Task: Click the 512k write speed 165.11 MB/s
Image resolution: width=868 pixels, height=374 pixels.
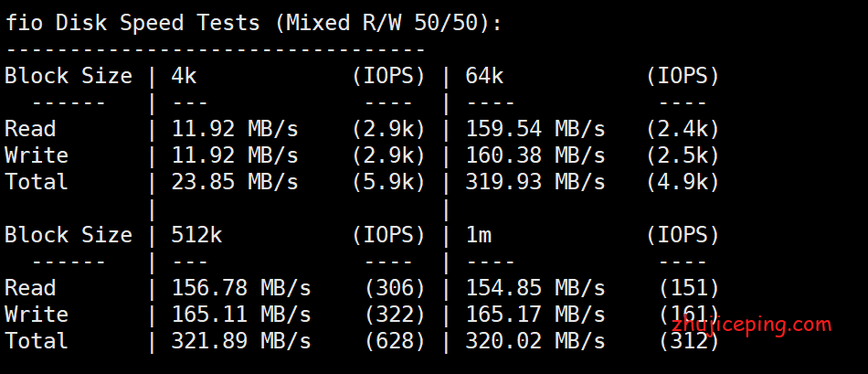Action: tap(241, 315)
